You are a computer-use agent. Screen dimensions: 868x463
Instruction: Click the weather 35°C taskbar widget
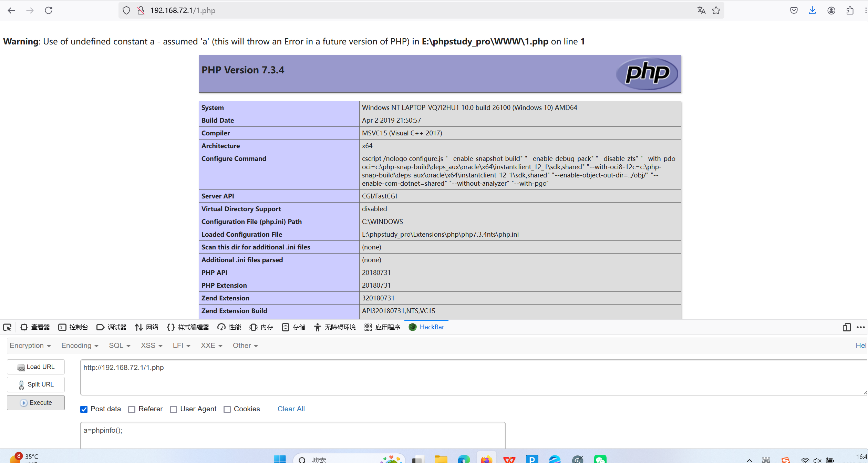pos(24,458)
